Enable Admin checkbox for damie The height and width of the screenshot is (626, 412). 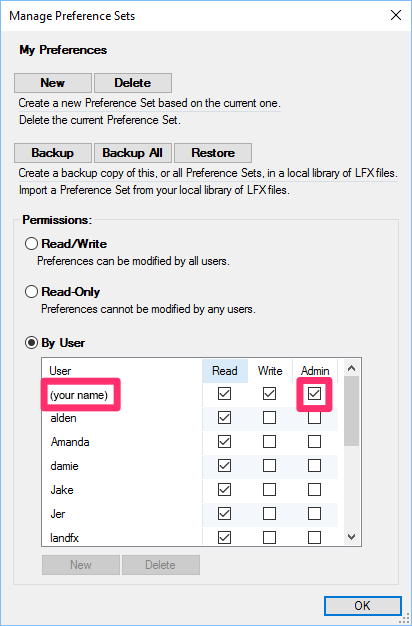click(x=315, y=466)
